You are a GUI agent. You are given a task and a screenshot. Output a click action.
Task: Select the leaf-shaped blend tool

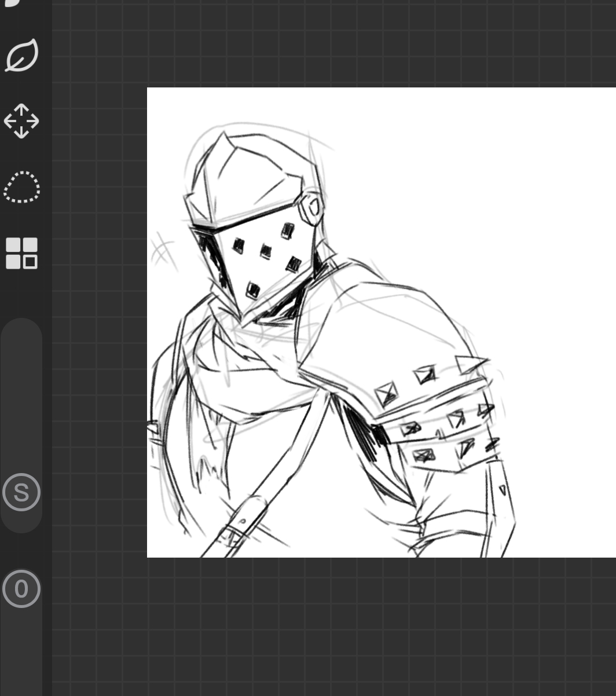pos(22,56)
